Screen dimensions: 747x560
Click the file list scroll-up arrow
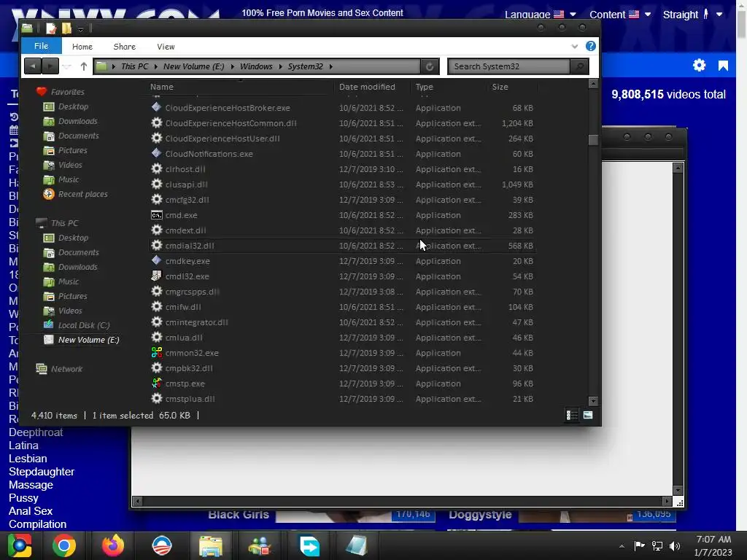[x=593, y=84]
